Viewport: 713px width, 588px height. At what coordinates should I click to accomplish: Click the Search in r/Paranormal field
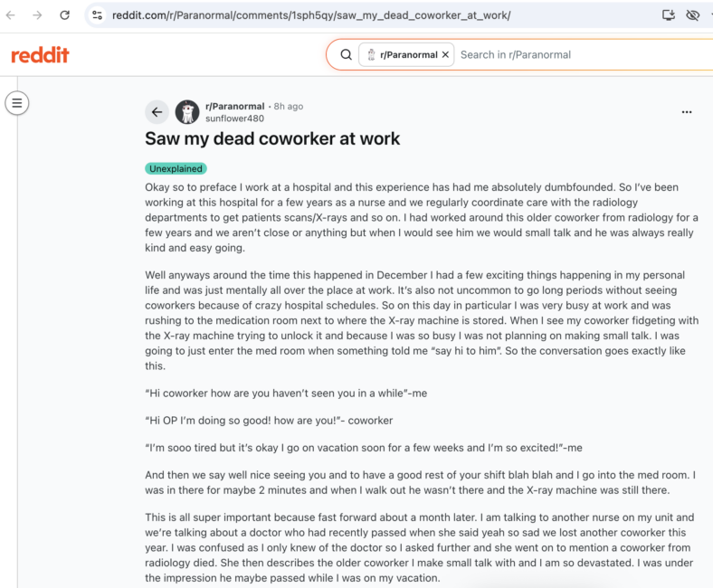[585, 55]
